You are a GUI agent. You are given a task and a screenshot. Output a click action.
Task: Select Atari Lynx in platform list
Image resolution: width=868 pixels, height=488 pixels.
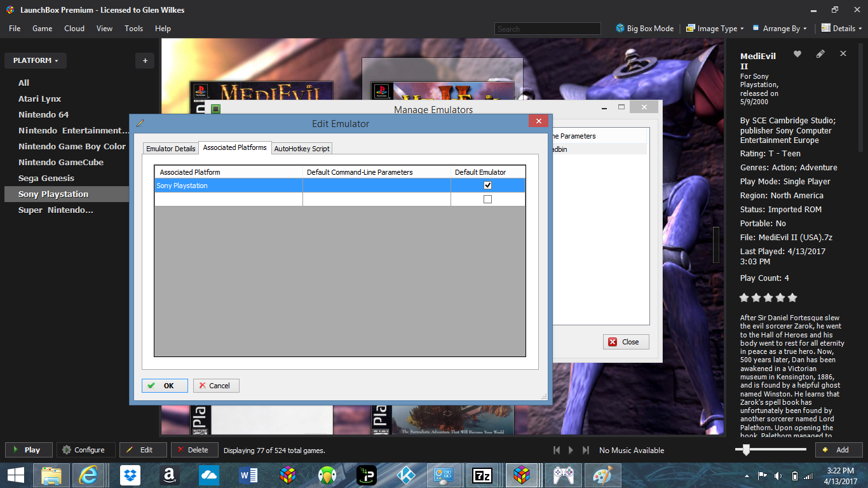point(40,99)
